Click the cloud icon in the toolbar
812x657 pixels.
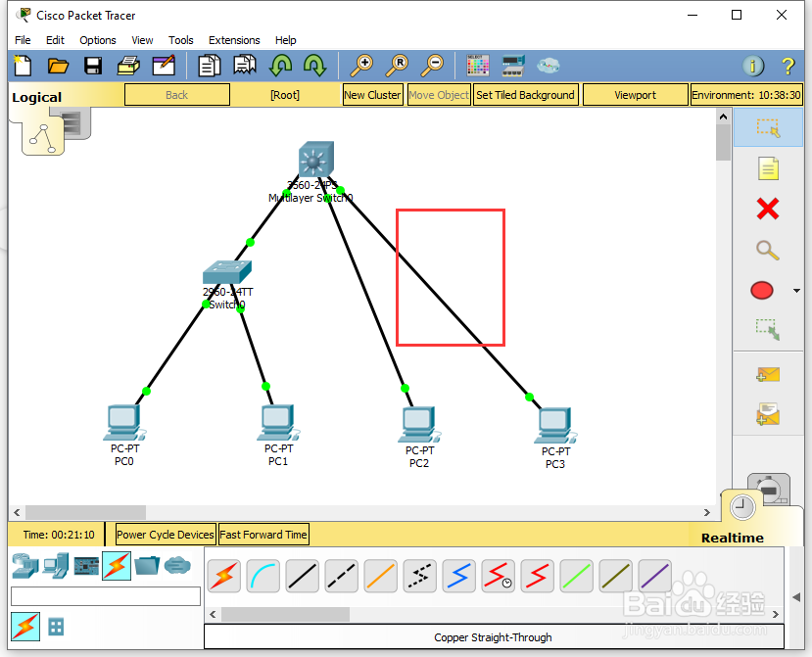click(548, 66)
